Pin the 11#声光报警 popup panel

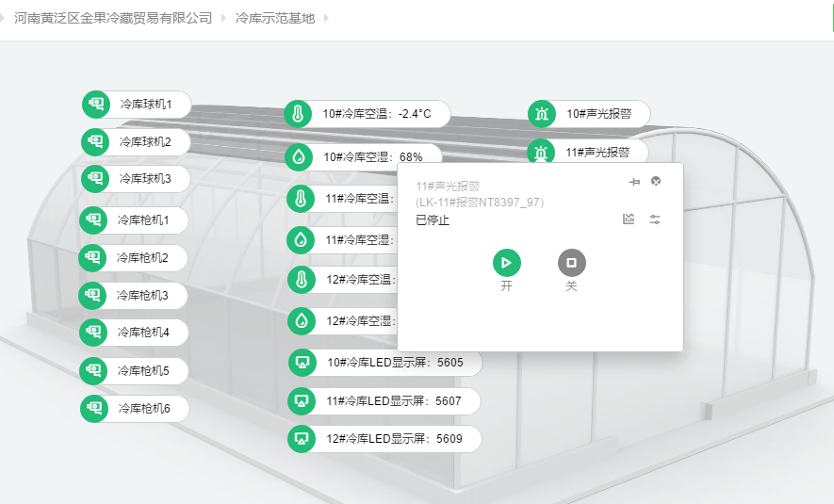tap(634, 182)
